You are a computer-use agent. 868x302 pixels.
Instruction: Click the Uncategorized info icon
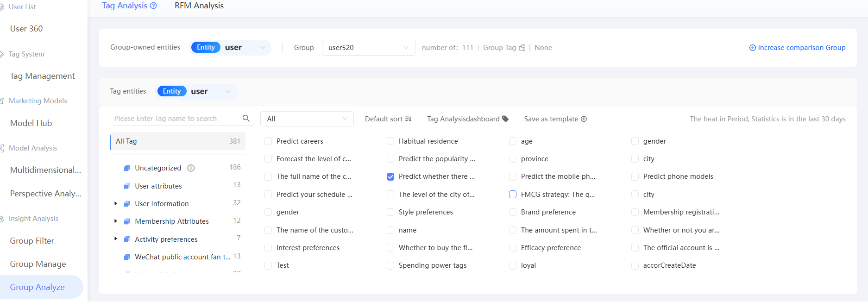coord(191,168)
